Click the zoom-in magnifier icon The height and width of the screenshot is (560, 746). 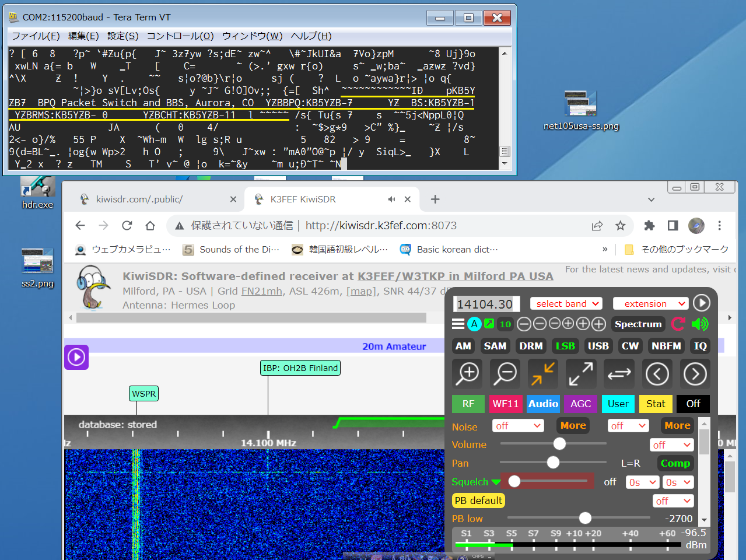click(x=468, y=373)
